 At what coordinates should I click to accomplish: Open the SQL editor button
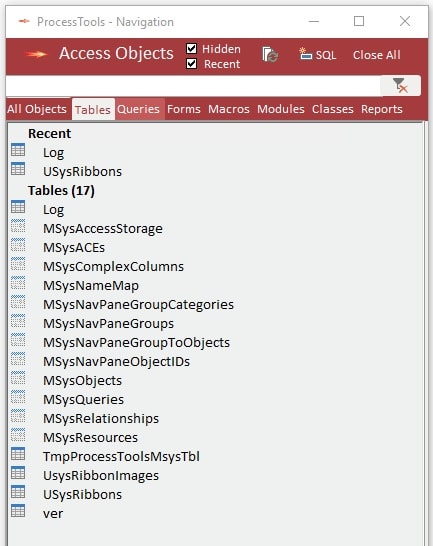click(x=317, y=55)
